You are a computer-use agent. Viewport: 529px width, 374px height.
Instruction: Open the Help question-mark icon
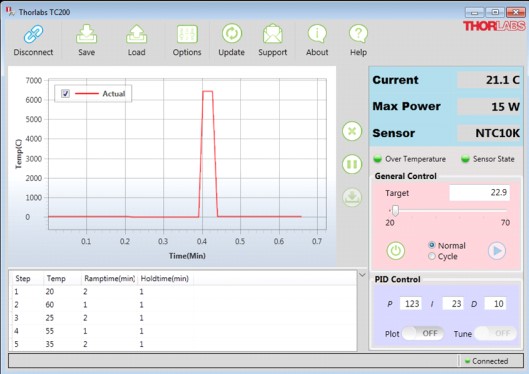tap(358, 34)
